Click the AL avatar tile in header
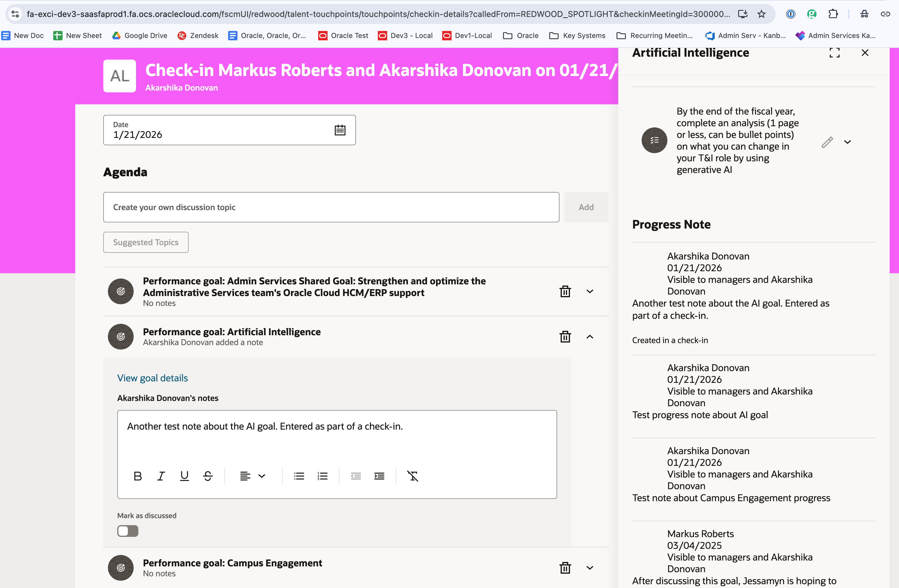Image resolution: width=899 pixels, height=588 pixels. click(119, 76)
